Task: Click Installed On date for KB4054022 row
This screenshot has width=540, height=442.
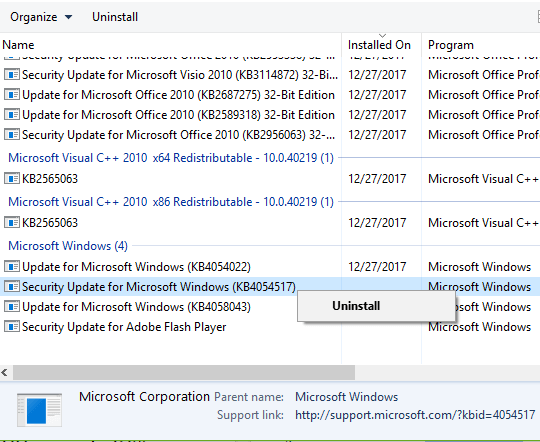Action: click(x=377, y=267)
